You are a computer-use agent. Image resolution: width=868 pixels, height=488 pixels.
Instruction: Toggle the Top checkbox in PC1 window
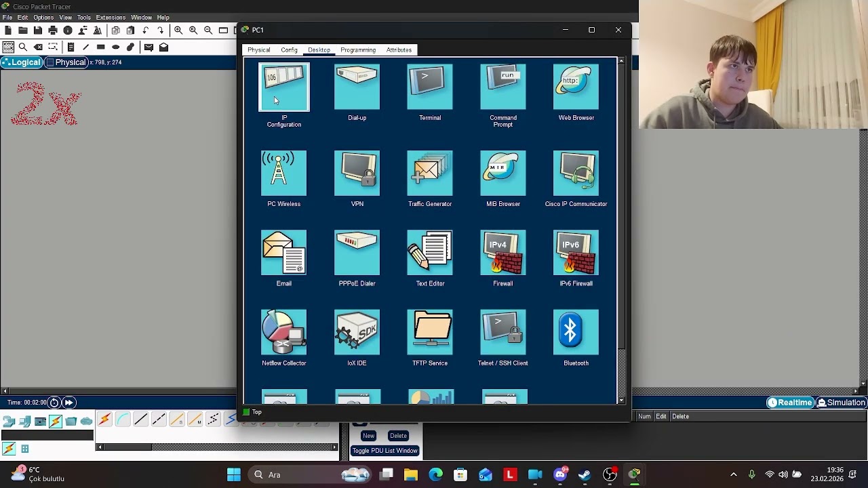246,412
